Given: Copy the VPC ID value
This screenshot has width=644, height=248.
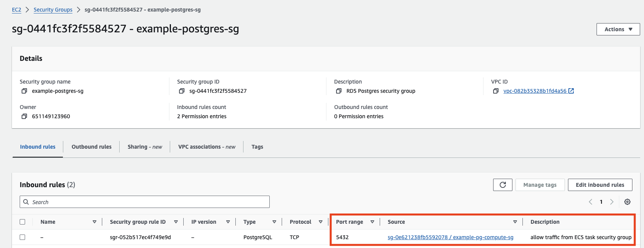Looking at the screenshot, I should [x=496, y=91].
